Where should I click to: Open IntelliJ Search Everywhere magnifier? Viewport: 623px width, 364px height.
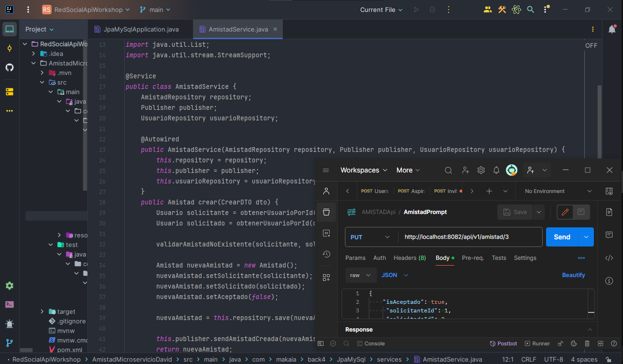click(530, 10)
